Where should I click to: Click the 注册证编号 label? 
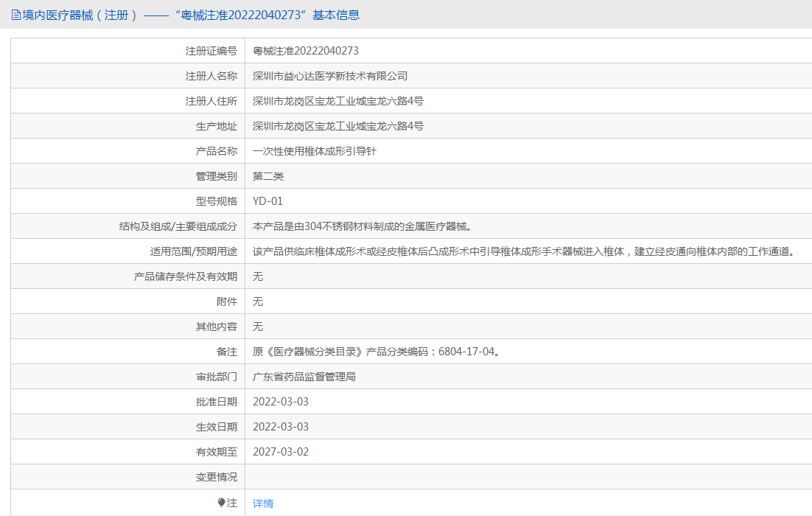coord(211,51)
